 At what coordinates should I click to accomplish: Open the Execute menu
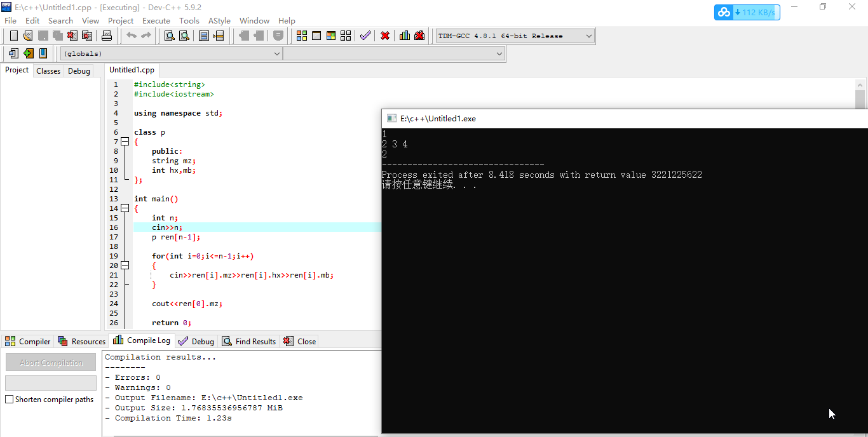tap(156, 20)
